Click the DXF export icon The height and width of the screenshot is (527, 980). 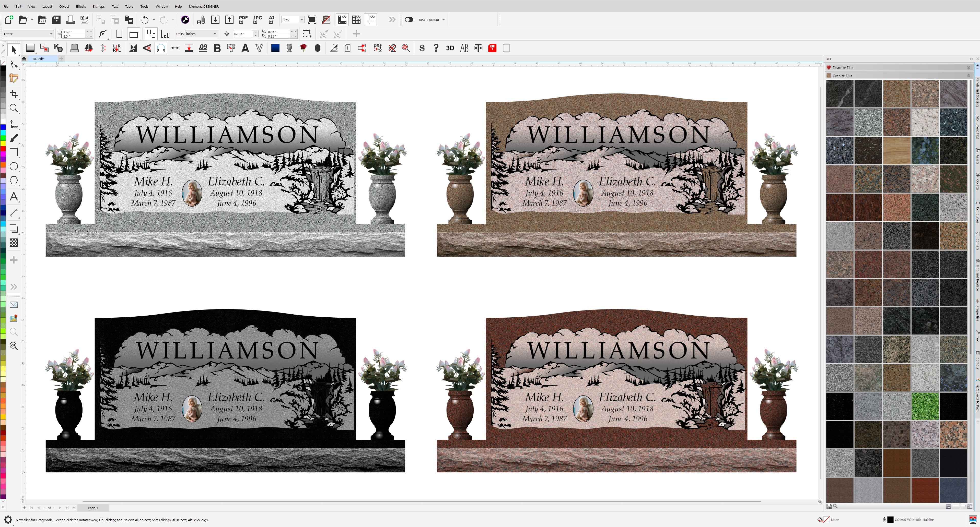[377, 48]
